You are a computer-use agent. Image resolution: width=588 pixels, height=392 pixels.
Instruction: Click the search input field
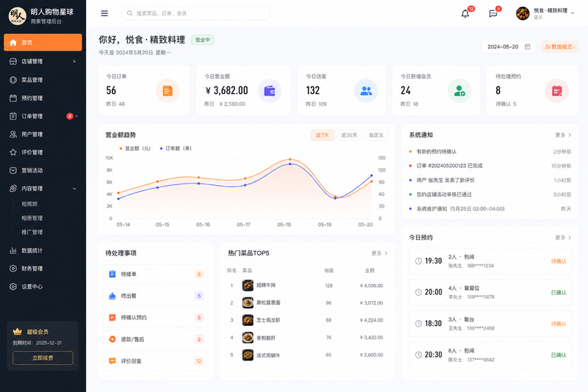pos(196,13)
